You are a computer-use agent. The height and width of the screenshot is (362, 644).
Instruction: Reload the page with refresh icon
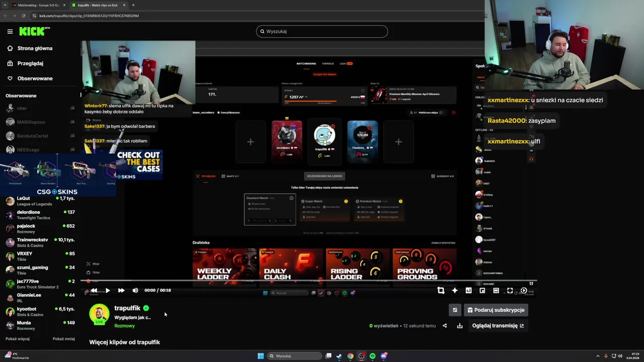point(23,16)
